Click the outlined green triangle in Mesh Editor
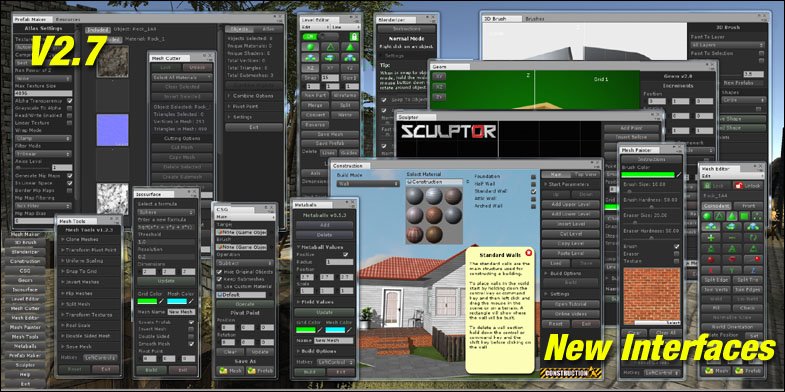 719,216
